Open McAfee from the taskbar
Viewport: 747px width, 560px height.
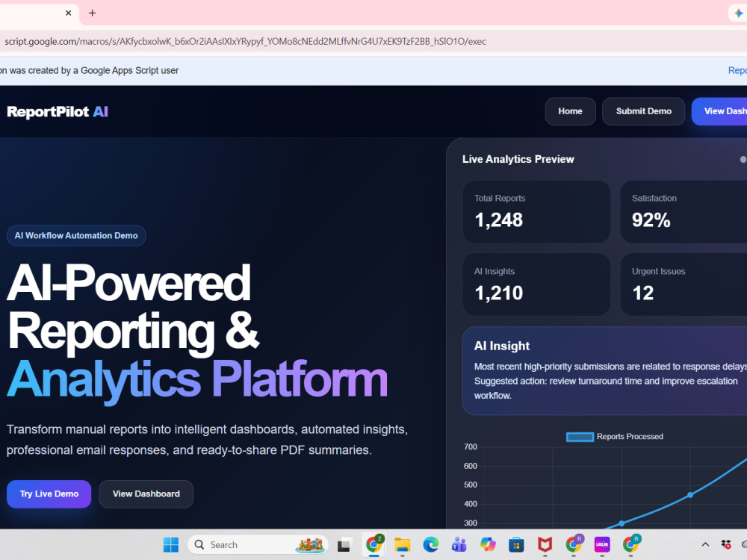click(x=545, y=545)
